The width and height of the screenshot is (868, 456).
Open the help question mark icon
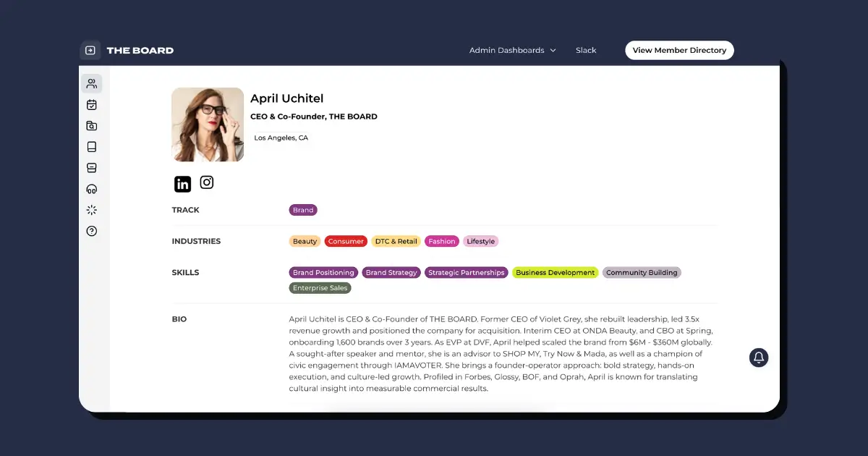[92, 232]
